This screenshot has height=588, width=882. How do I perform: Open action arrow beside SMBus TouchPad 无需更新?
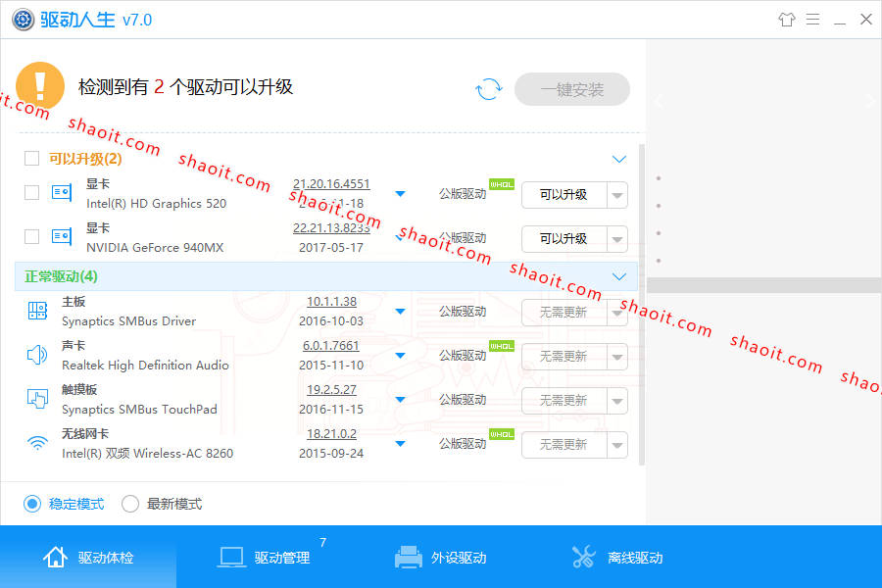pyautogui.click(x=617, y=401)
